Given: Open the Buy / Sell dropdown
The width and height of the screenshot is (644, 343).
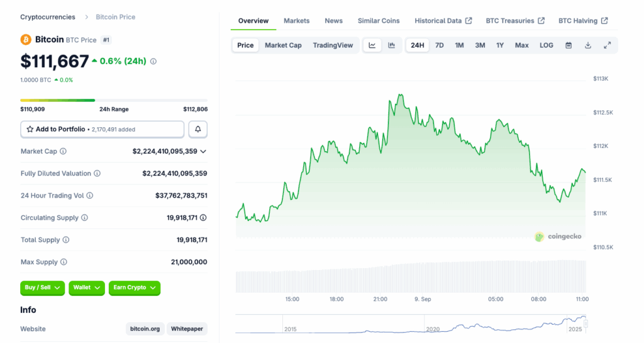Looking at the screenshot, I should pos(43,288).
